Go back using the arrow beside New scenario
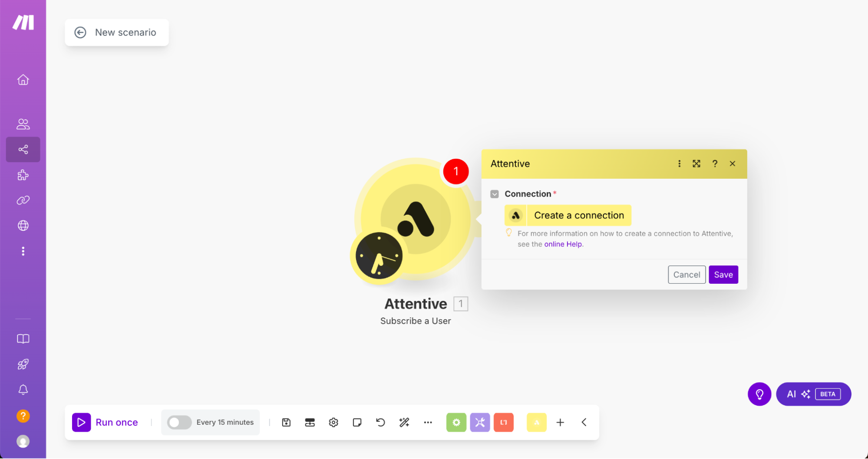 (80, 33)
